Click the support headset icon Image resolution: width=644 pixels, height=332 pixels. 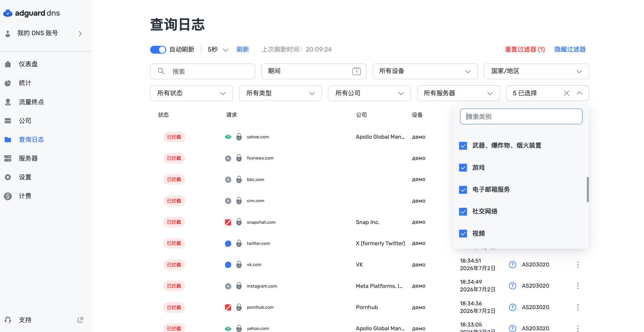point(8,320)
